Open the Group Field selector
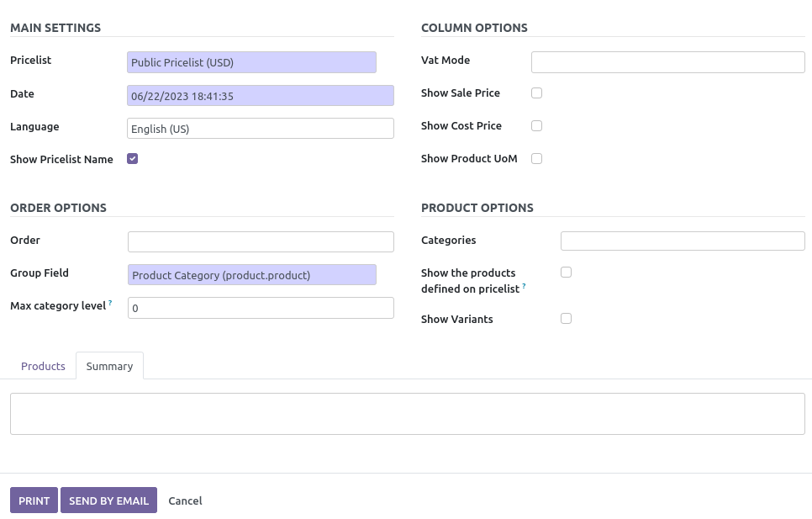812x519 pixels. pyautogui.click(x=251, y=274)
